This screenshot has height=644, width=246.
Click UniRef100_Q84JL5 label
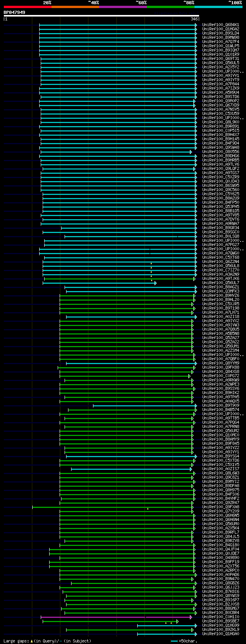point(221,536)
